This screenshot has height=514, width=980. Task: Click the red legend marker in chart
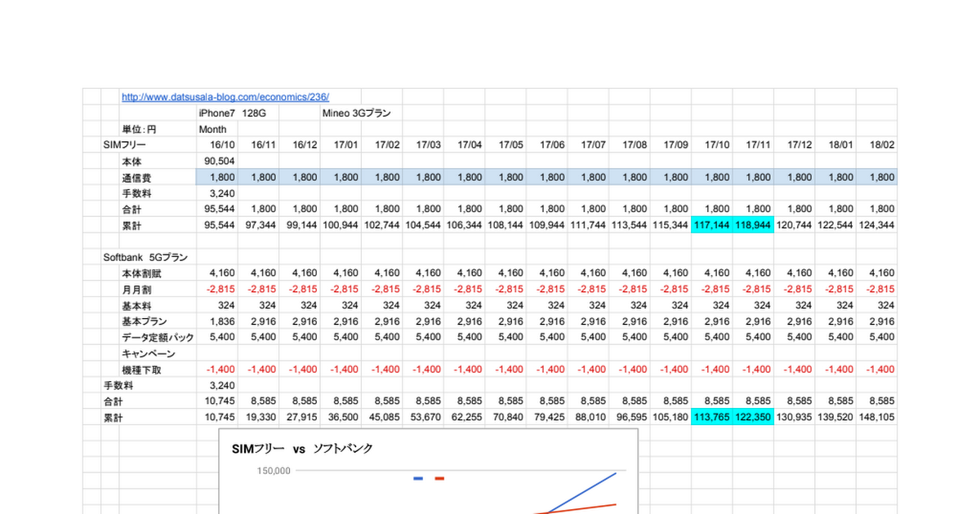point(439,478)
